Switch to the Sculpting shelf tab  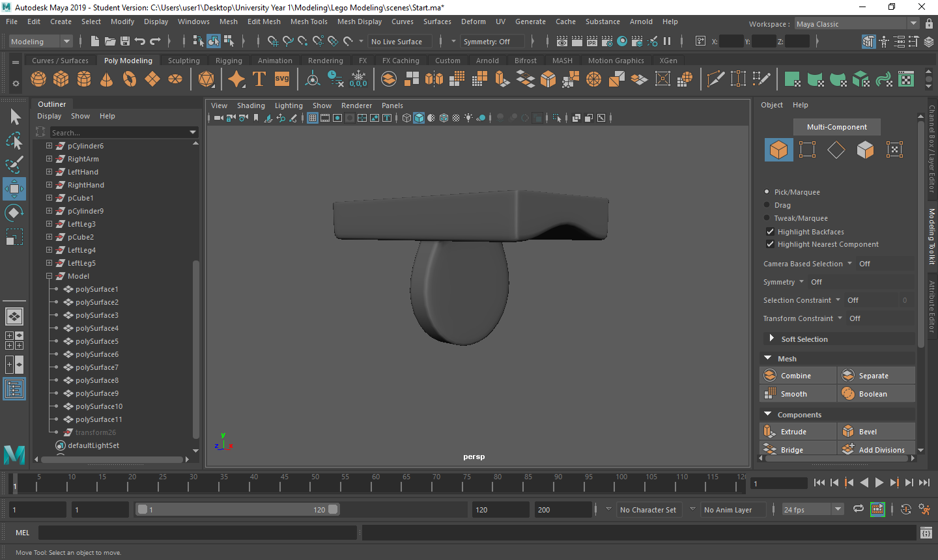point(184,61)
